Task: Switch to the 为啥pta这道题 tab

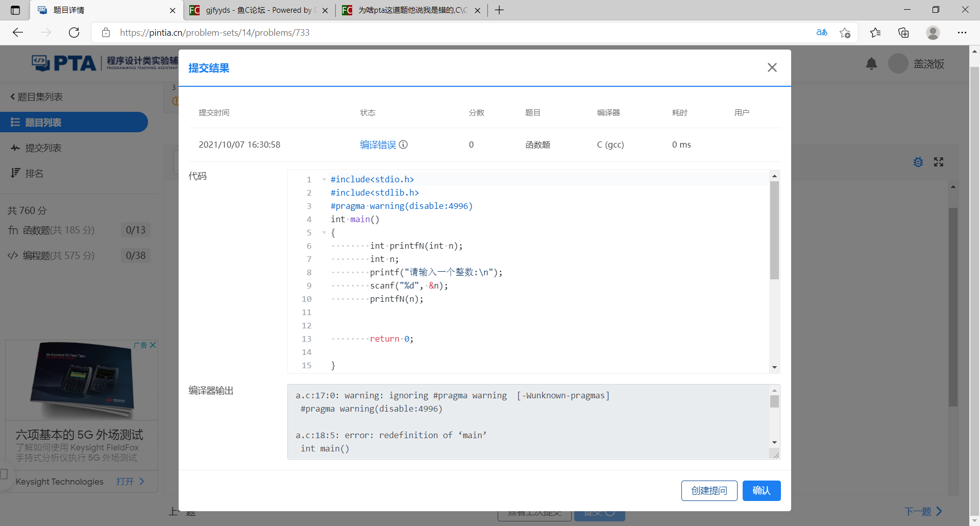Action: click(x=411, y=10)
